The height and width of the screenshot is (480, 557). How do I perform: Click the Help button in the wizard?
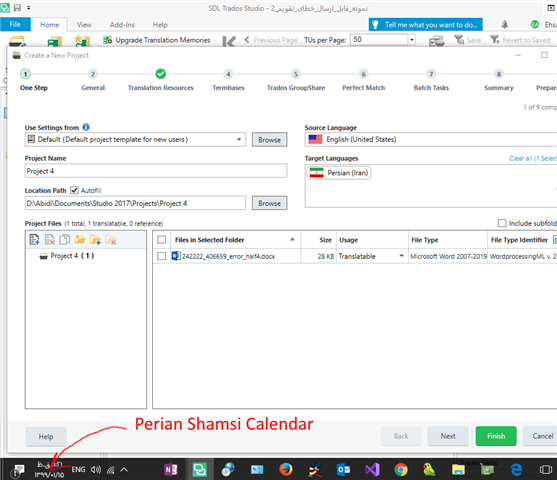pos(46,437)
